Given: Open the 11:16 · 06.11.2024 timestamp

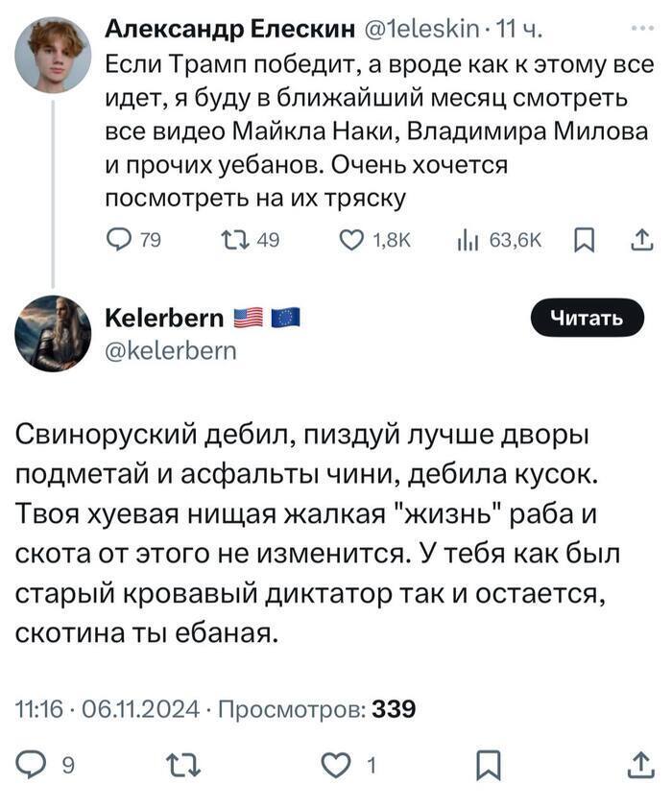Looking at the screenshot, I should pos(108,710).
